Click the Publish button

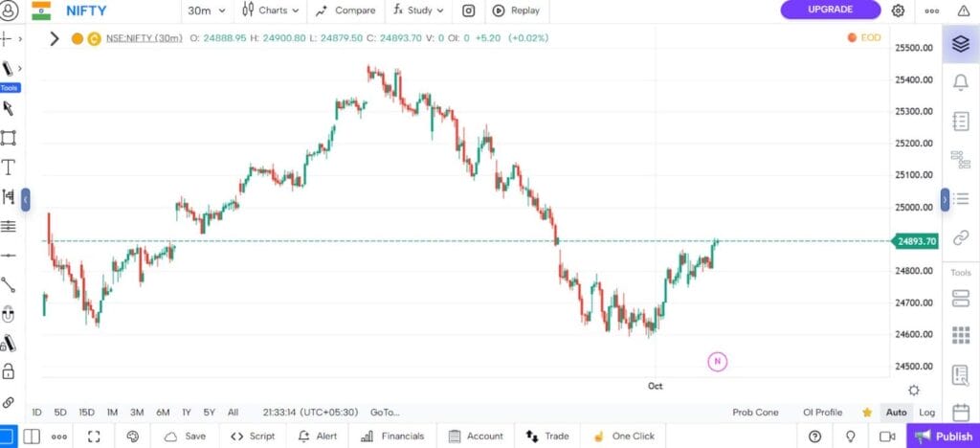click(x=944, y=436)
